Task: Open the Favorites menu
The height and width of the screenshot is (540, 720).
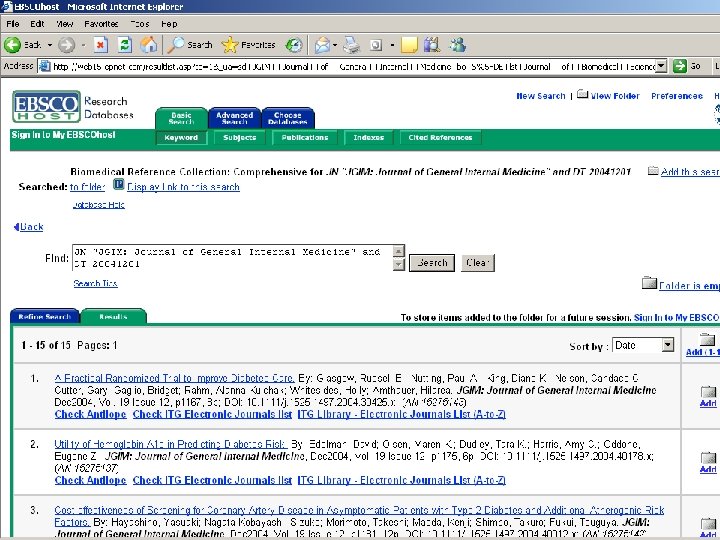Action: (x=101, y=24)
